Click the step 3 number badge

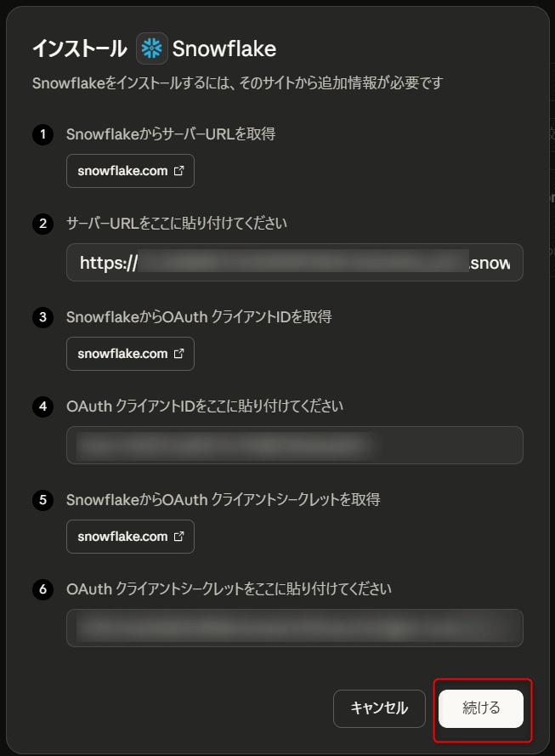[42, 317]
